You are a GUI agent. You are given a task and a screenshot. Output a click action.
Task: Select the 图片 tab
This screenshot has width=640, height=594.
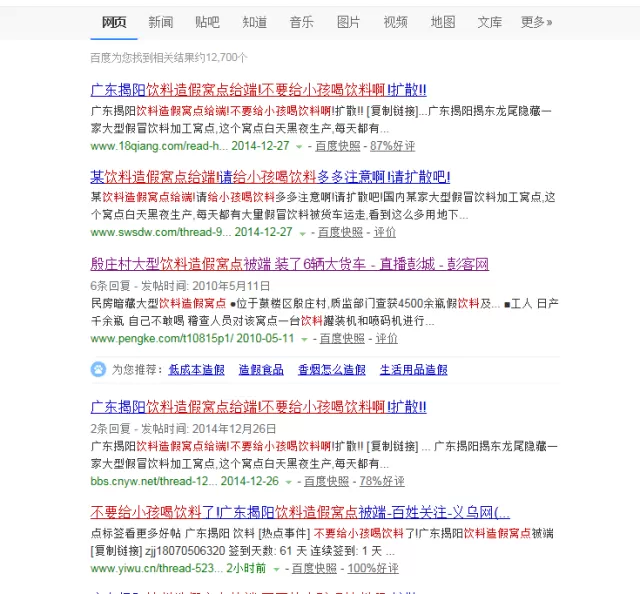click(x=349, y=22)
